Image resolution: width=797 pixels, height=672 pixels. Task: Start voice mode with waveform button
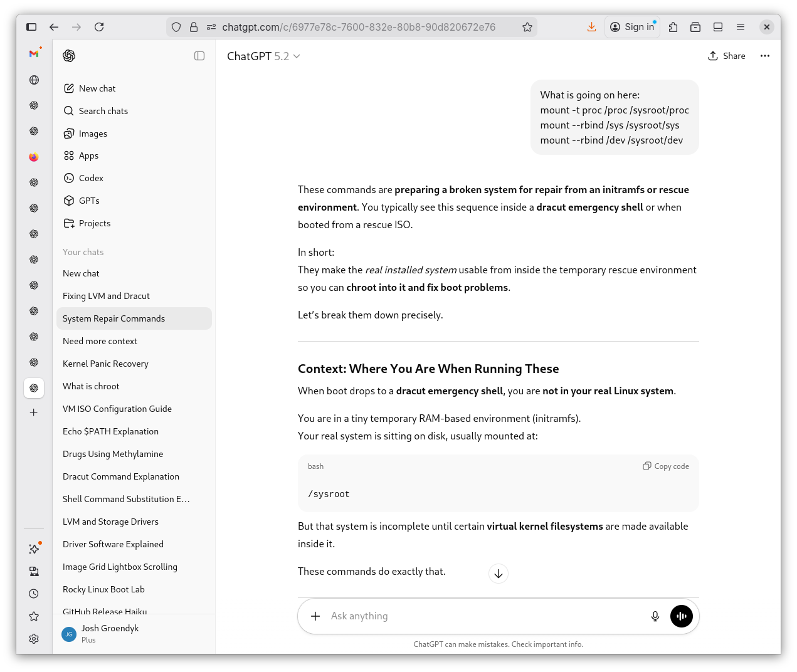(x=681, y=616)
